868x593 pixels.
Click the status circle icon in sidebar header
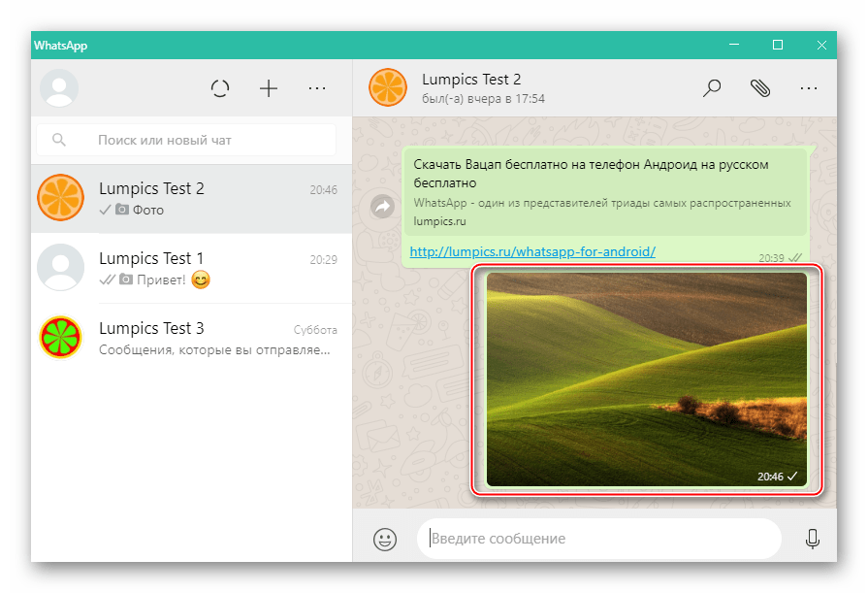click(x=220, y=88)
